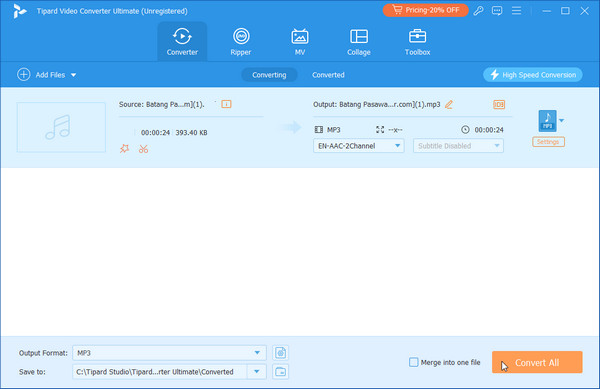Click the scissors cut icon
This screenshot has width=600, height=389.
[x=143, y=149]
